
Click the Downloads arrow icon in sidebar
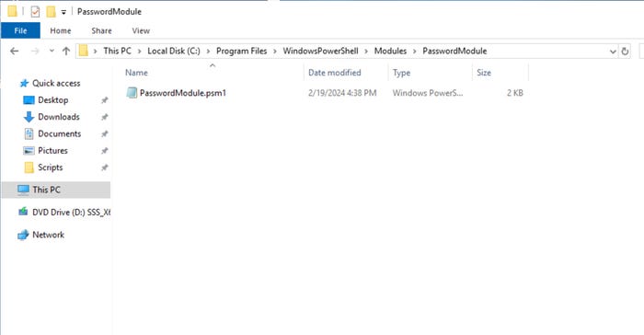point(29,117)
